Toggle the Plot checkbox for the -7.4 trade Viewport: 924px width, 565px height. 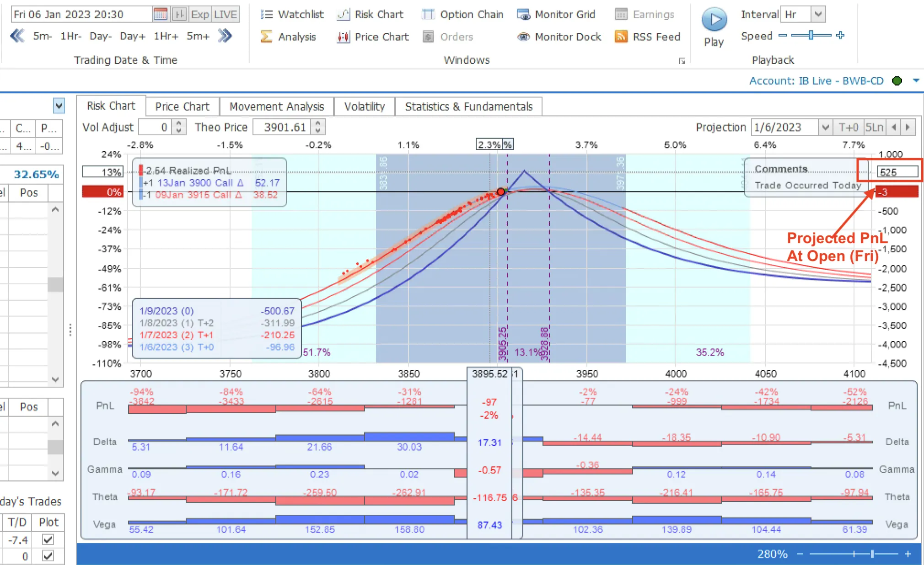[x=48, y=539]
